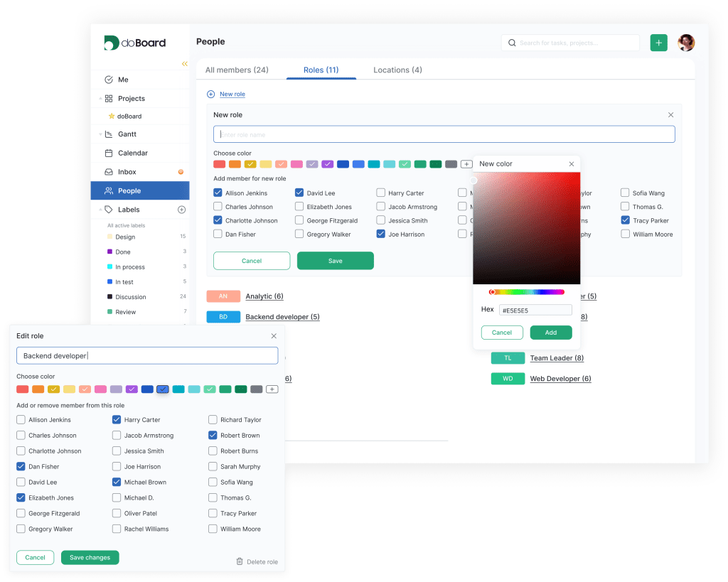Uncheck Harry Carter in the Edit role dialog
The width and height of the screenshot is (728, 582).
tap(117, 419)
